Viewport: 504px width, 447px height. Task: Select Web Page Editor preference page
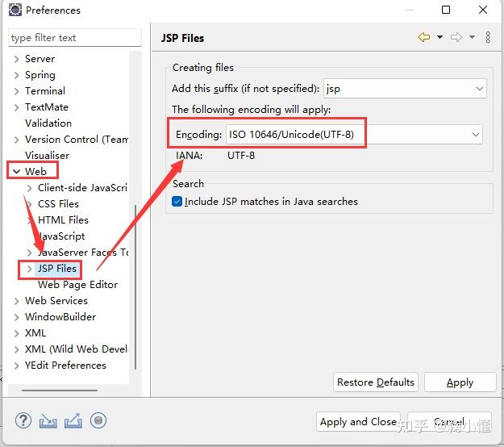(77, 285)
